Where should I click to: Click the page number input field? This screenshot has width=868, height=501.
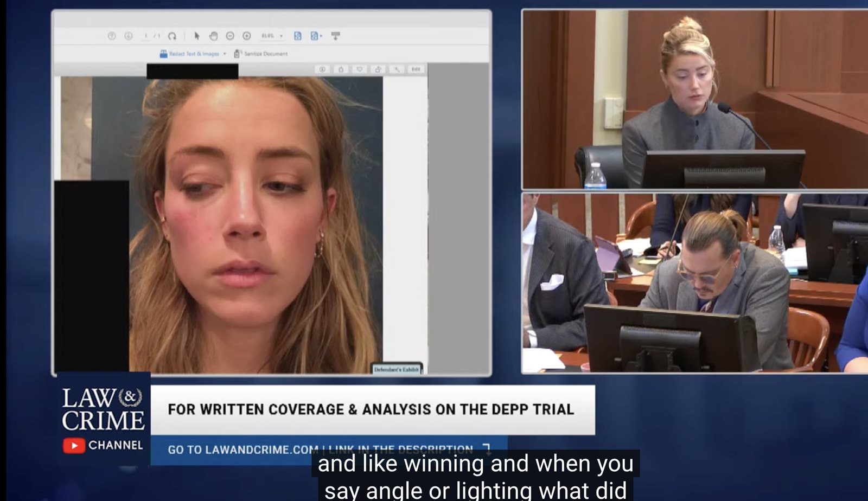[145, 36]
